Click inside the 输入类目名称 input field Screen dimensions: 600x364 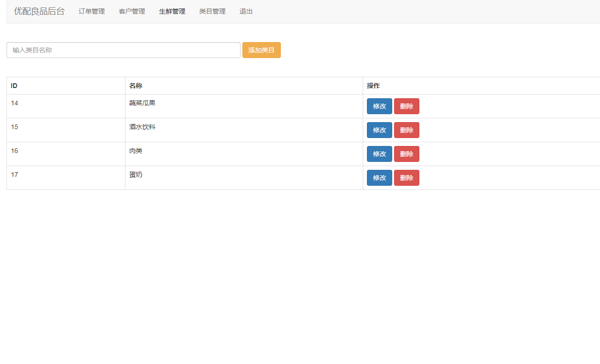pos(123,50)
